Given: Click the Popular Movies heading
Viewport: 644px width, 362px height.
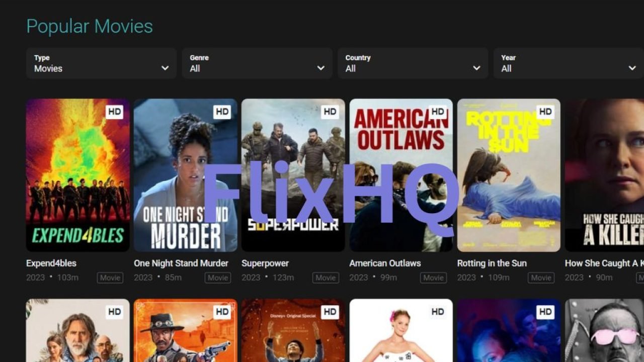Looking at the screenshot, I should [x=89, y=26].
